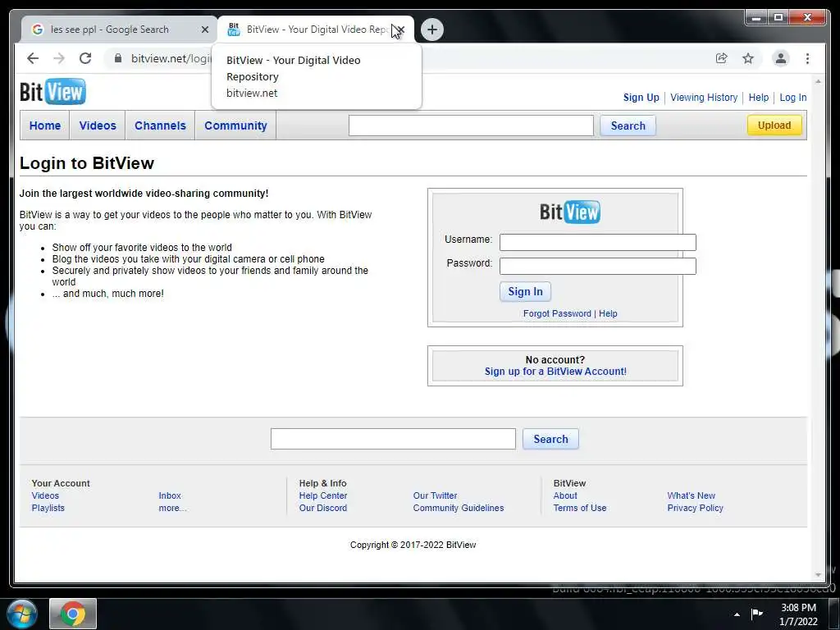Focus the top search input field
840x630 pixels.
[x=471, y=126]
